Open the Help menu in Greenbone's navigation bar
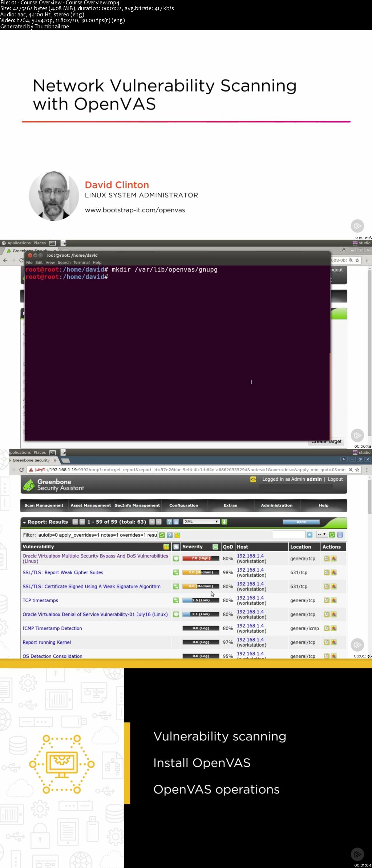 (324, 505)
